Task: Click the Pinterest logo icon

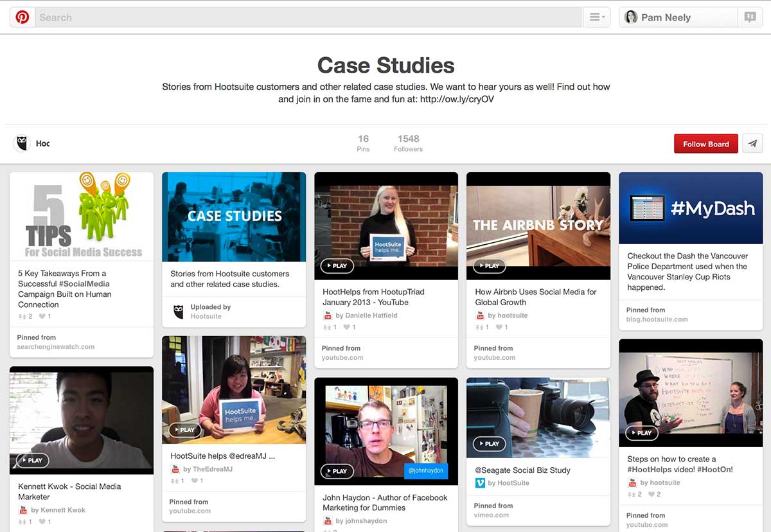Action: tap(22, 17)
